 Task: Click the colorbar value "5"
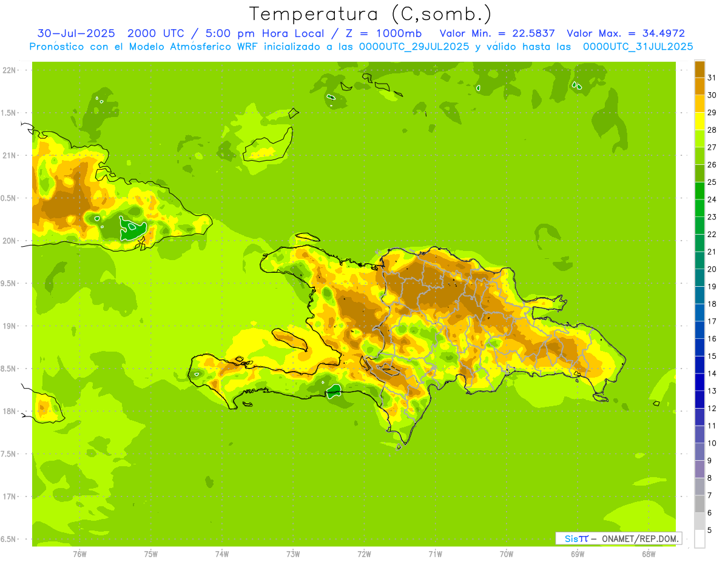[x=709, y=530]
